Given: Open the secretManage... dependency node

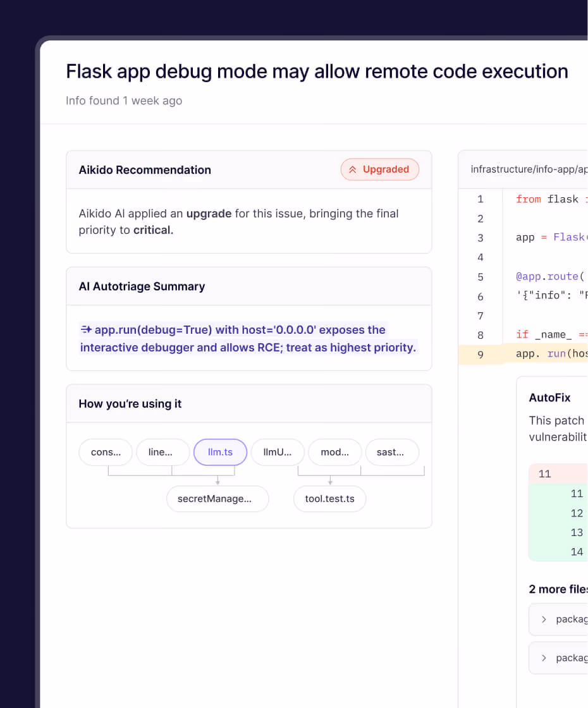Looking at the screenshot, I should point(217,499).
